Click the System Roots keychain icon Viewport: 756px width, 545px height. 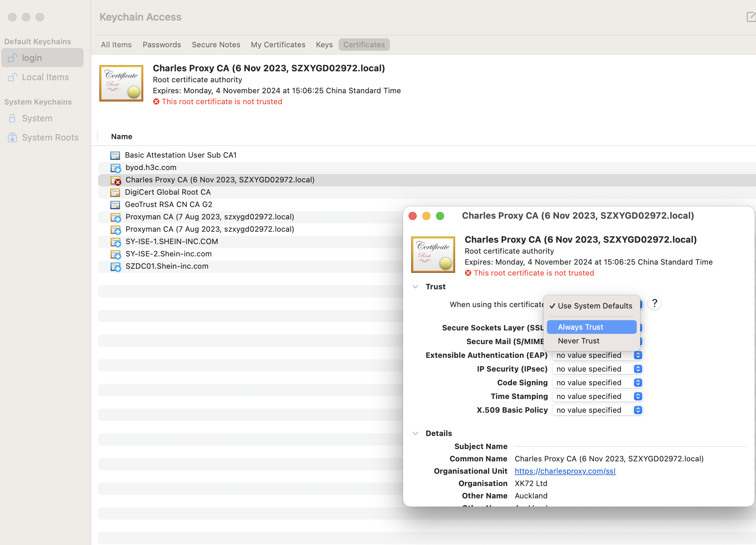pos(12,137)
